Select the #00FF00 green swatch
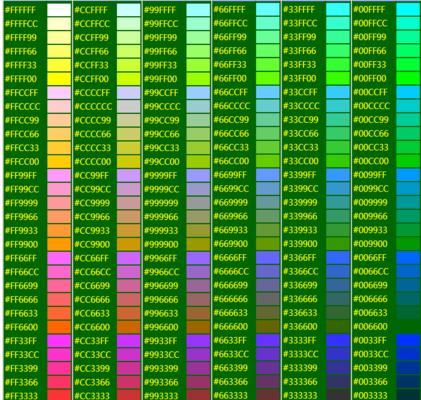 coord(408,78)
